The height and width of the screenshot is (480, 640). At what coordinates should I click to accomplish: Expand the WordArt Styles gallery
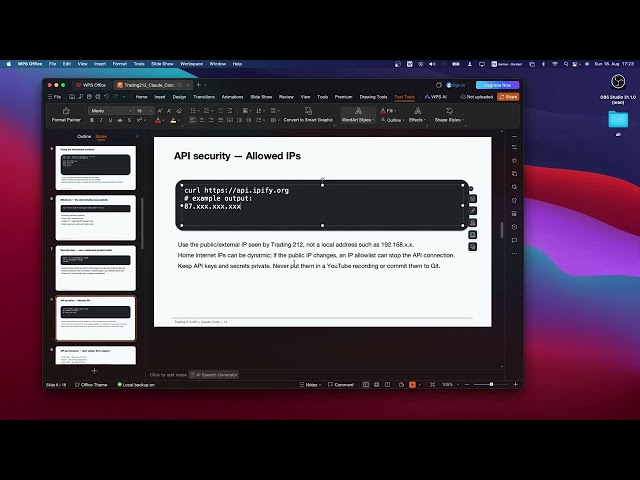tap(358, 115)
